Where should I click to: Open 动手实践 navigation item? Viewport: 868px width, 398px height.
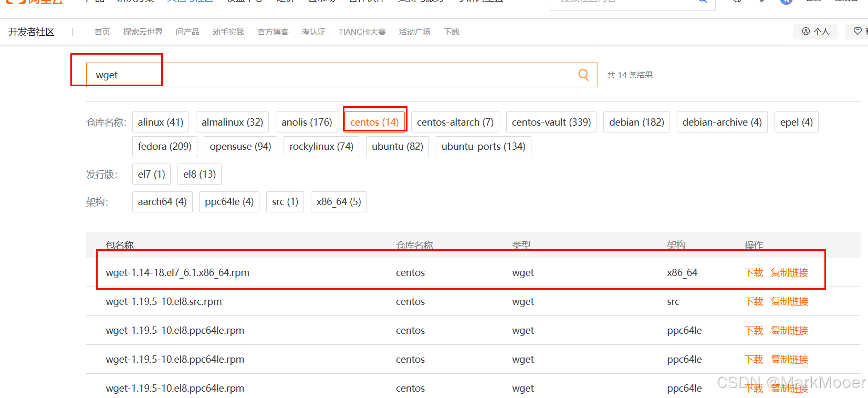(x=228, y=32)
